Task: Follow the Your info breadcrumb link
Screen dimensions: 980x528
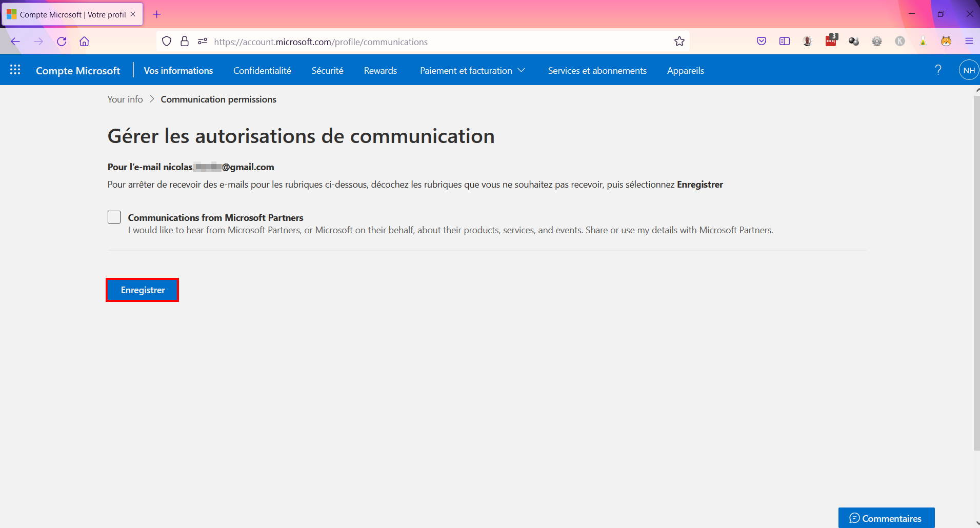Action: [125, 99]
